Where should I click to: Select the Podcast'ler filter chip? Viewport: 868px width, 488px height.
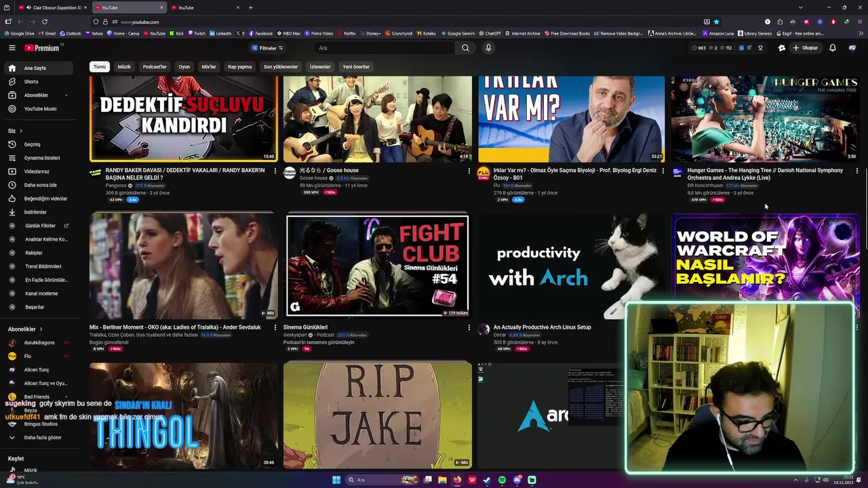(x=155, y=66)
